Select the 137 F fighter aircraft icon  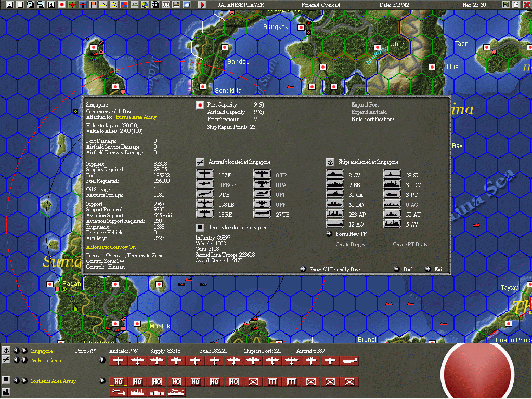[204, 175]
